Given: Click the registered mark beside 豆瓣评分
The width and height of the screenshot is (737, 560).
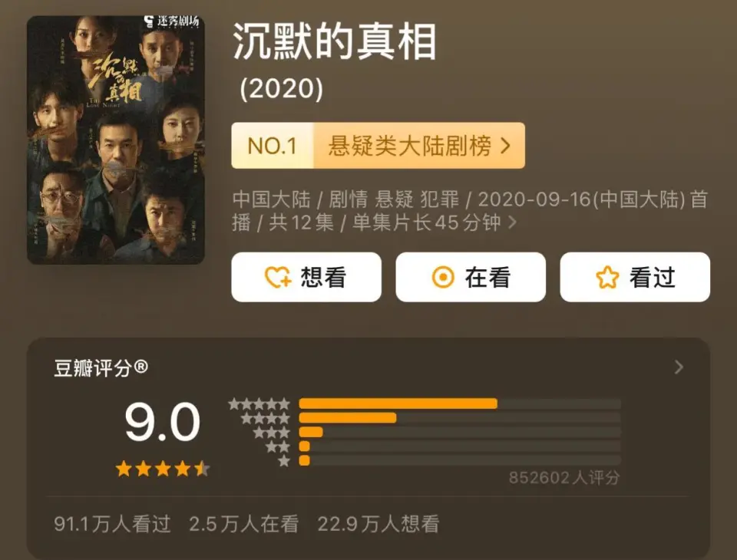Looking at the screenshot, I should pyautogui.click(x=141, y=367).
